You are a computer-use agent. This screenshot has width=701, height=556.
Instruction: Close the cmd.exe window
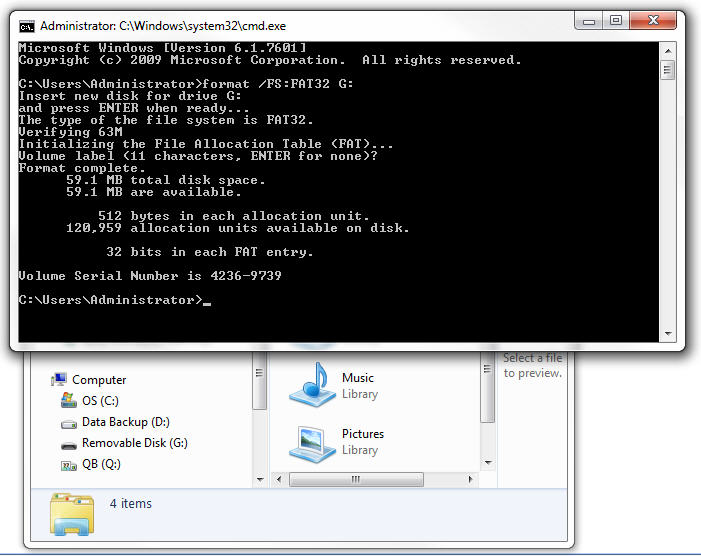pyautogui.click(x=653, y=21)
